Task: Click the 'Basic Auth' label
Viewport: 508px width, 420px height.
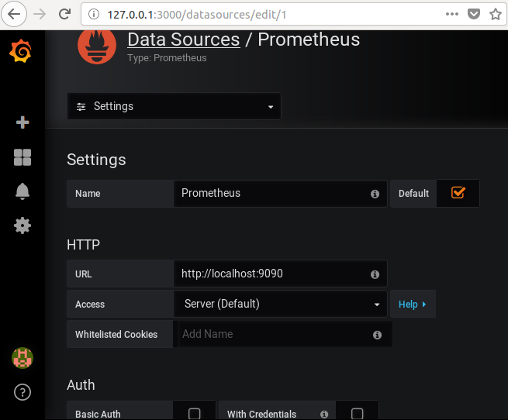Action: tap(98, 414)
